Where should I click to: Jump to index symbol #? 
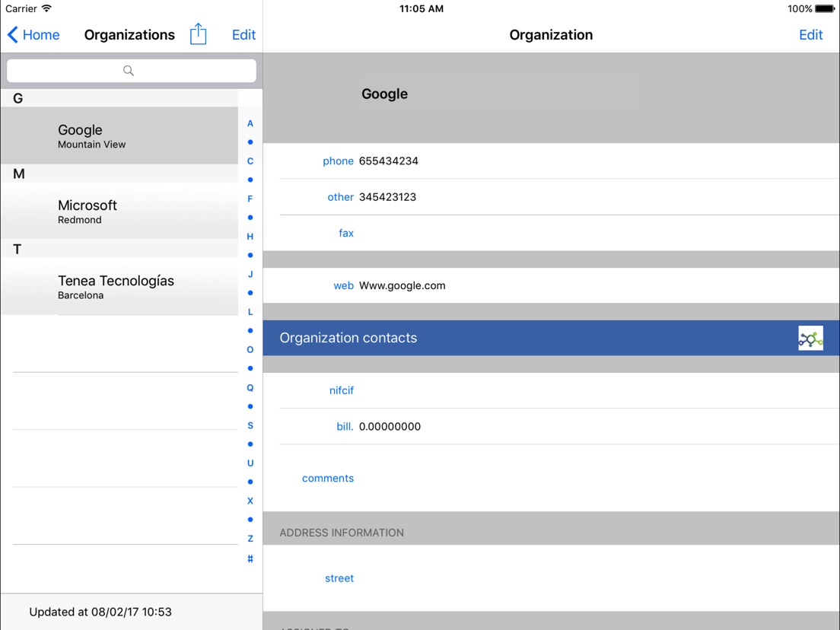click(250, 558)
